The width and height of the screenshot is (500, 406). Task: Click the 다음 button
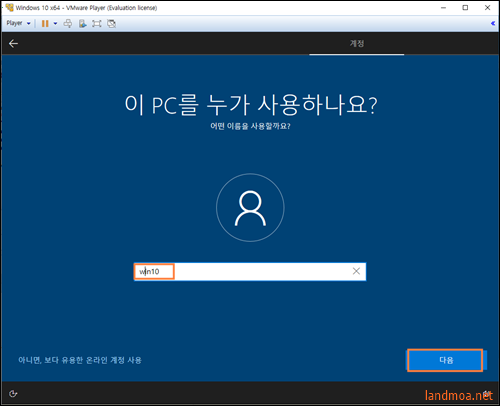pos(446,360)
